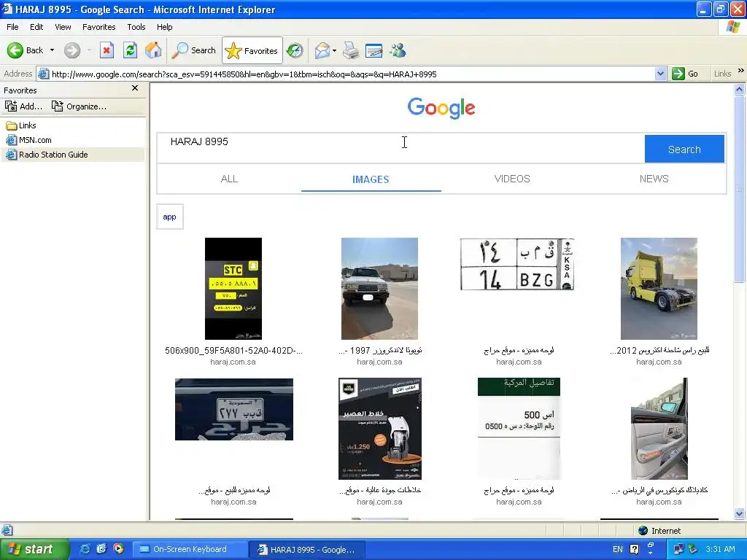Switch to the VIDEOS tab

tap(512, 179)
